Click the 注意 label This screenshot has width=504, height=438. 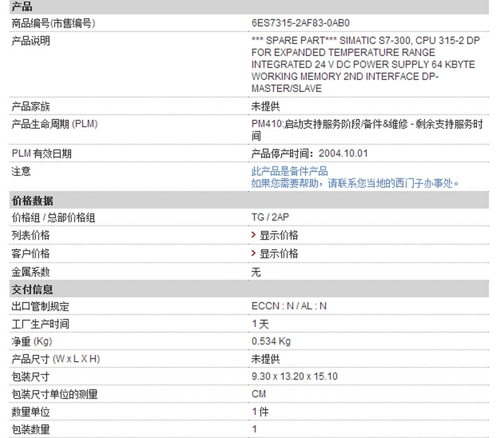click(x=21, y=171)
